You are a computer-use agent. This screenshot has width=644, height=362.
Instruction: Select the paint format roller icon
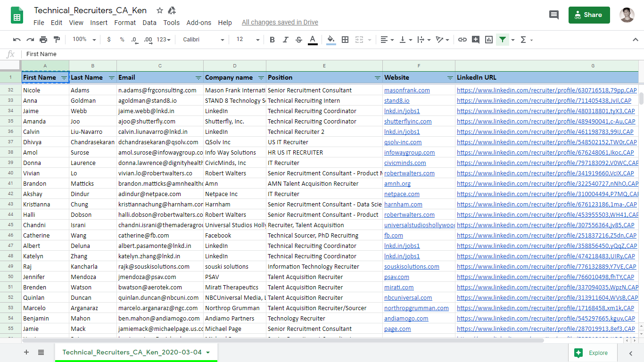click(x=57, y=40)
